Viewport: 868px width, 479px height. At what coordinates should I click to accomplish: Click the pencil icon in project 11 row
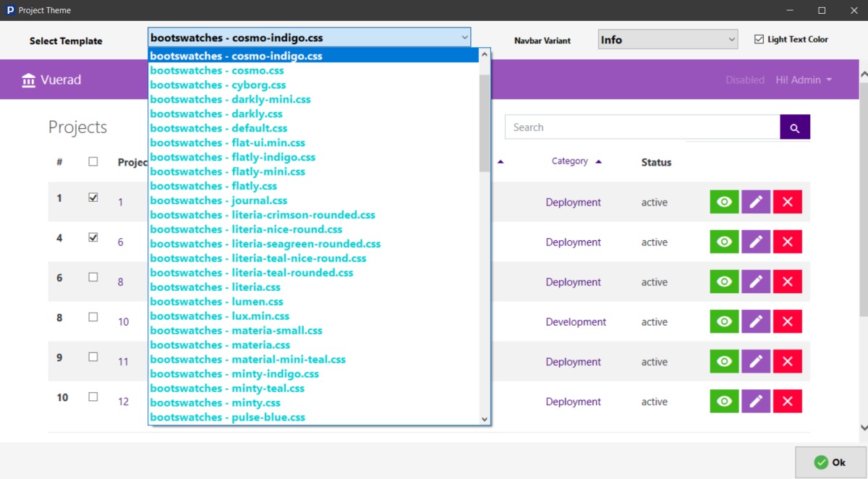click(x=756, y=361)
